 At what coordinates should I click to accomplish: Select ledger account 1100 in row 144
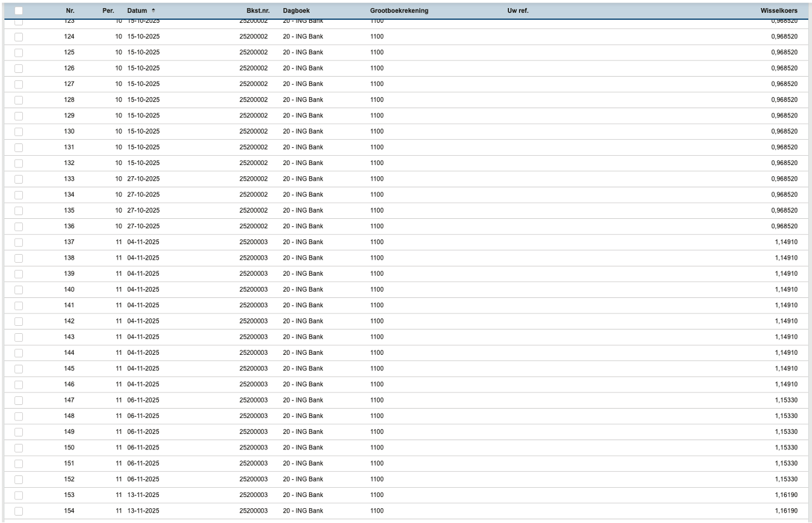click(x=377, y=352)
